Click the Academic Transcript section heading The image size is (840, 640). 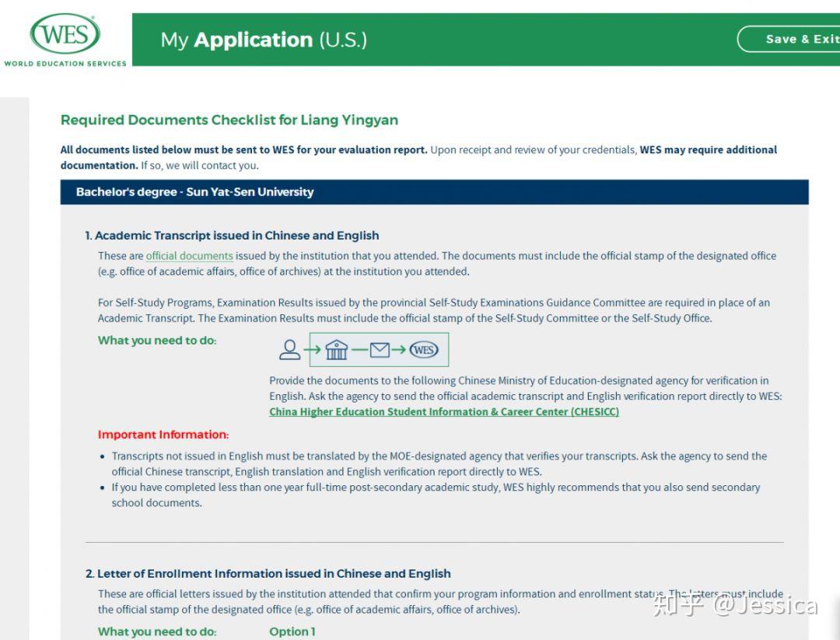[232, 236]
